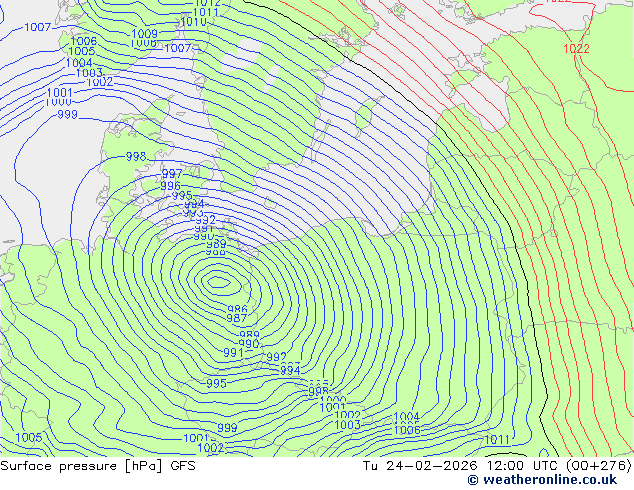
Task: Select the 991 isobar label
Action: click(x=233, y=353)
